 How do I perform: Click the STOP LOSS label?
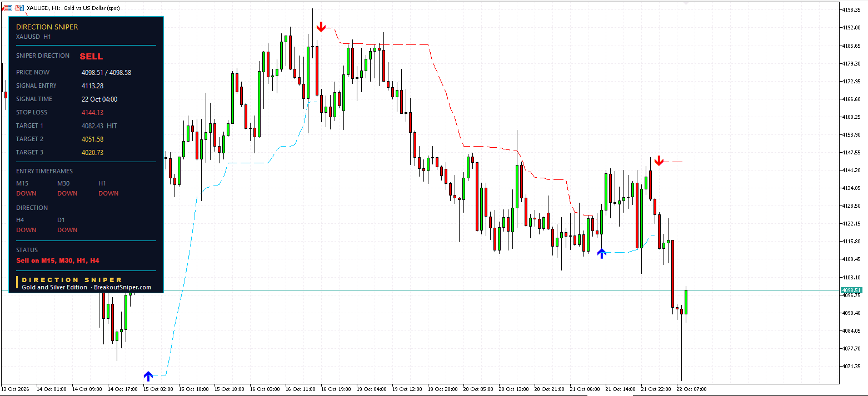pyautogui.click(x=32, y=112)
